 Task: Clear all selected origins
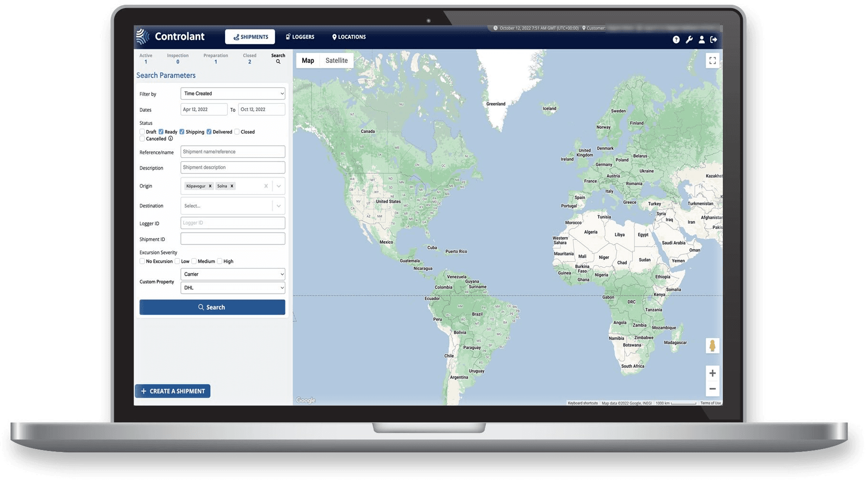click(x=266, y=186)
